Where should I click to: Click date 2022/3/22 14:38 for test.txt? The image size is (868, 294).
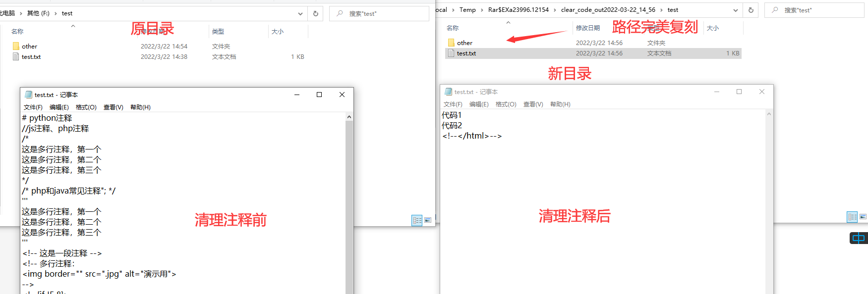point(164,57)
